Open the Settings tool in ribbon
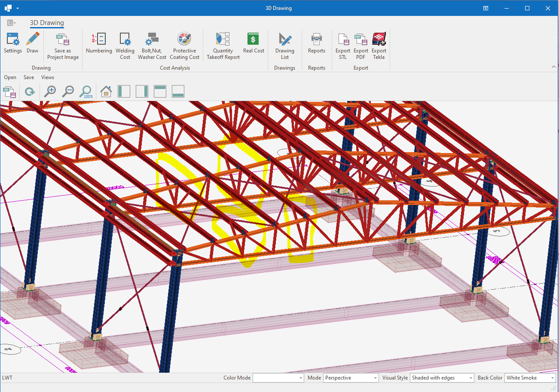The width and height of the screenshot is (559, 392). [12, 43]
